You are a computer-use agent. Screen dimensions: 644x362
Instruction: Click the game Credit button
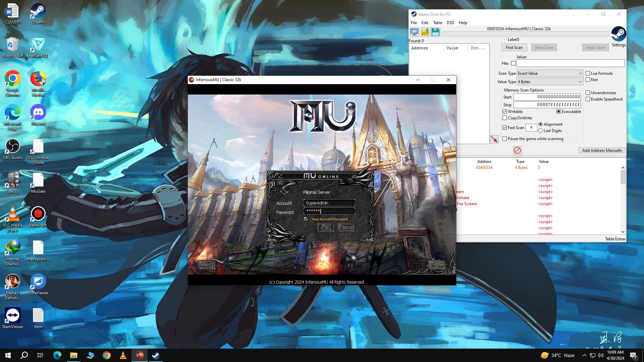pyautogui.click(x=437, y=265)
